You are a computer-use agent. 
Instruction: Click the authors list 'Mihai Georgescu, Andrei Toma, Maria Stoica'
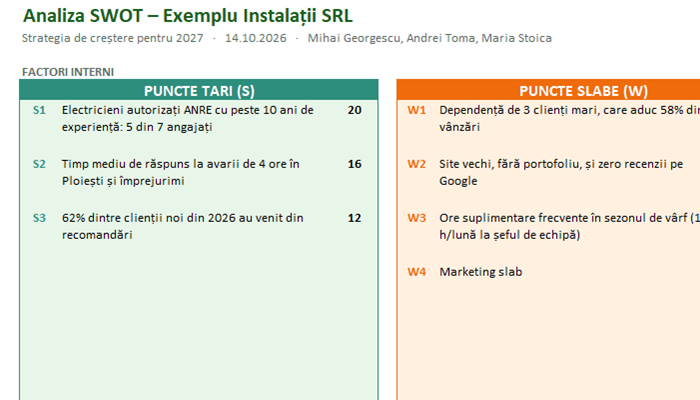tap(429, 38)
